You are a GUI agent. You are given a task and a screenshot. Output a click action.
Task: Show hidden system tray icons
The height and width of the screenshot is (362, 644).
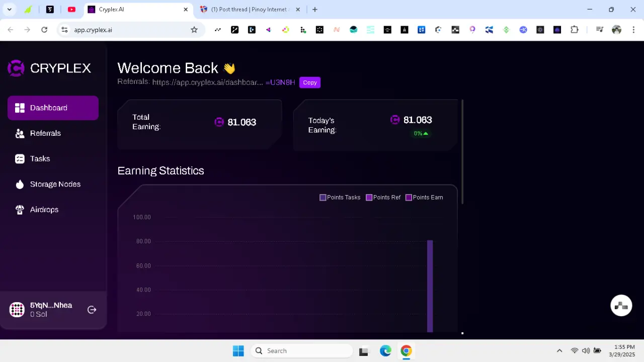(x=559, y=351)
